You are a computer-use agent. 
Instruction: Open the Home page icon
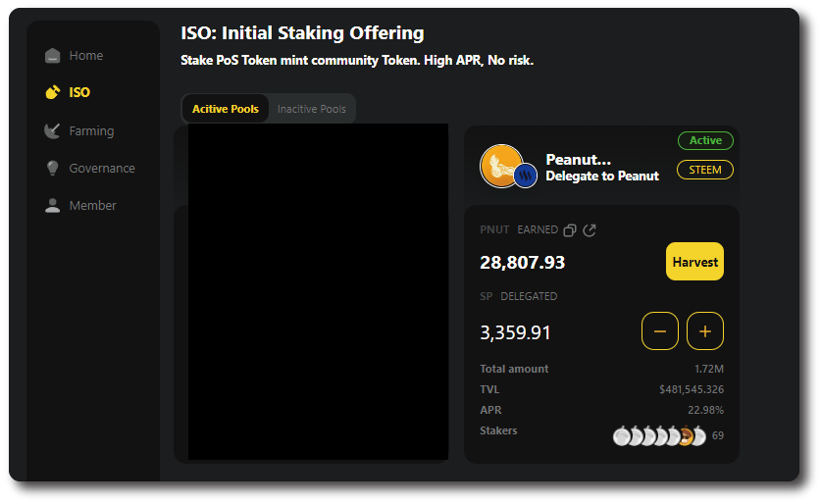53,56
